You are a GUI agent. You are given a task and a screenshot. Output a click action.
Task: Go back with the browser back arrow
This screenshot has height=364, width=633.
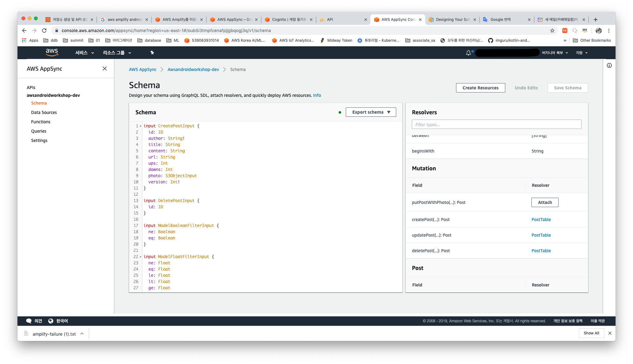[x=24, y=31]
